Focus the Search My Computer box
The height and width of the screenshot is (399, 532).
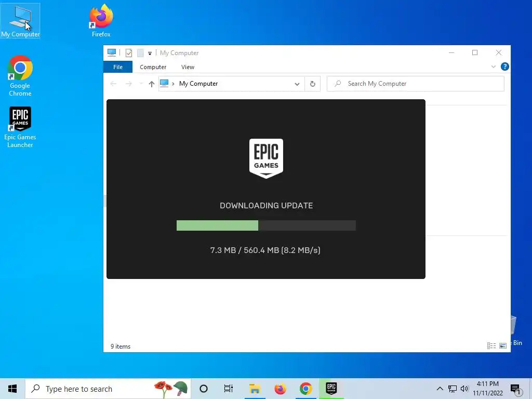click(415, 84)
